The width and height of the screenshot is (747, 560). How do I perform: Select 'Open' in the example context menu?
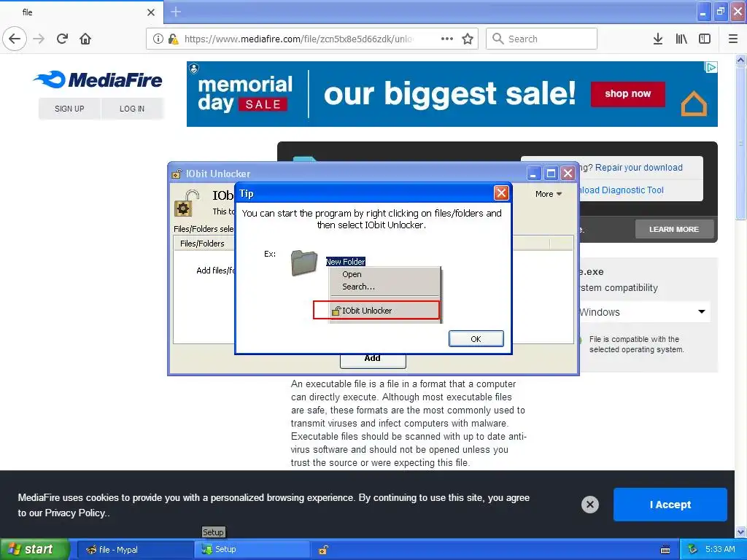coord(352,274)
